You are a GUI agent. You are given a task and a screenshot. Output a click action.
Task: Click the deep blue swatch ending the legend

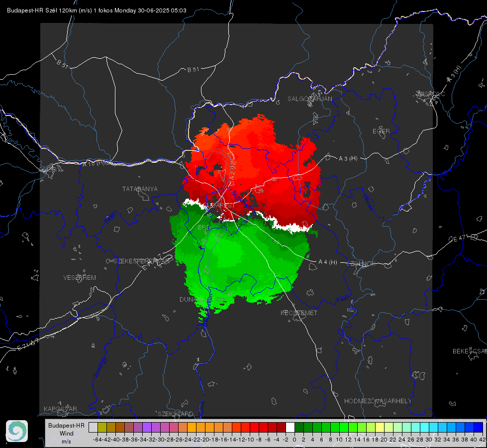point(479,427)
